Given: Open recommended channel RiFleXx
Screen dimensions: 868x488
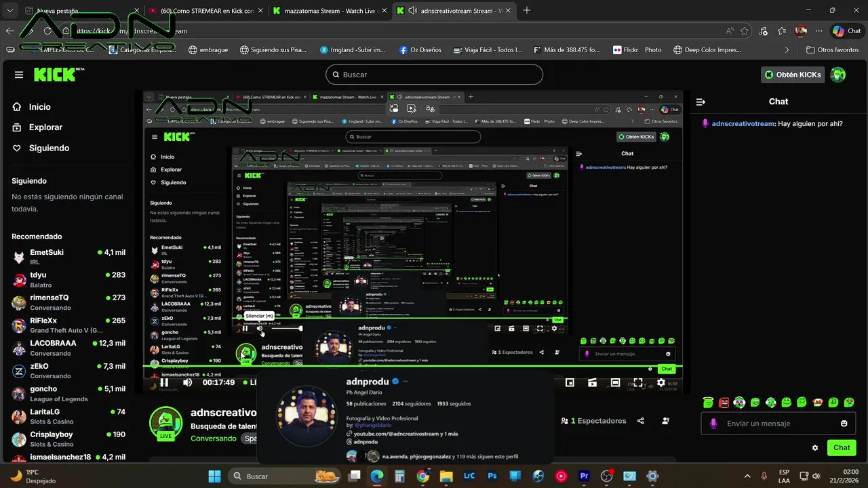Looking at the screenshot, I should point(68,325).
